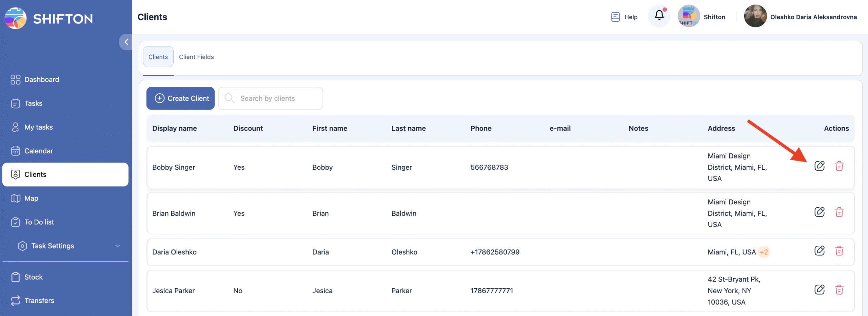Open the Oleshko Daria user profile
Screen dimensions: 868x316
[800, 17]
